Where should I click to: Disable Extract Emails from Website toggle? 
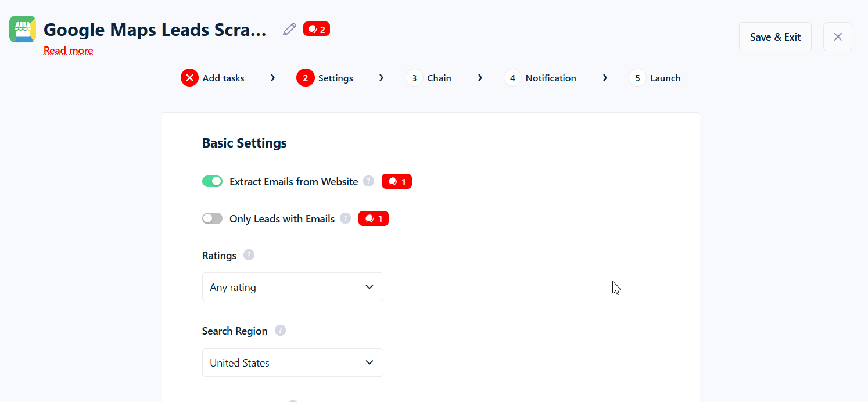(x=212, y=181)
